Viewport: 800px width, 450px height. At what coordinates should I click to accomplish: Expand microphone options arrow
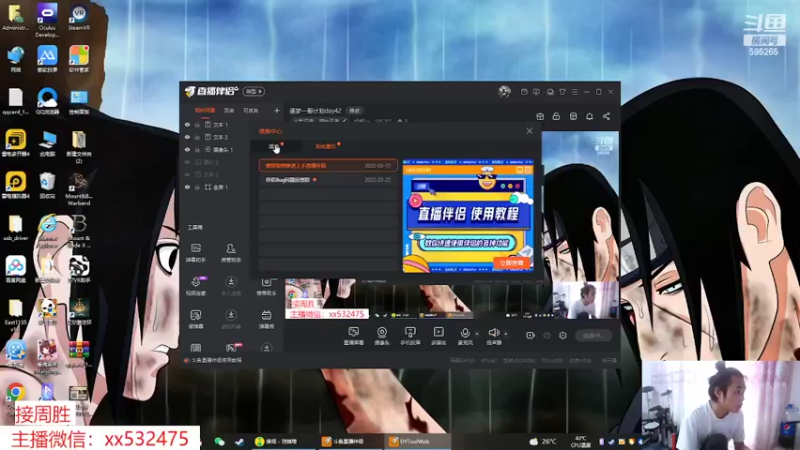click(477, 334)
